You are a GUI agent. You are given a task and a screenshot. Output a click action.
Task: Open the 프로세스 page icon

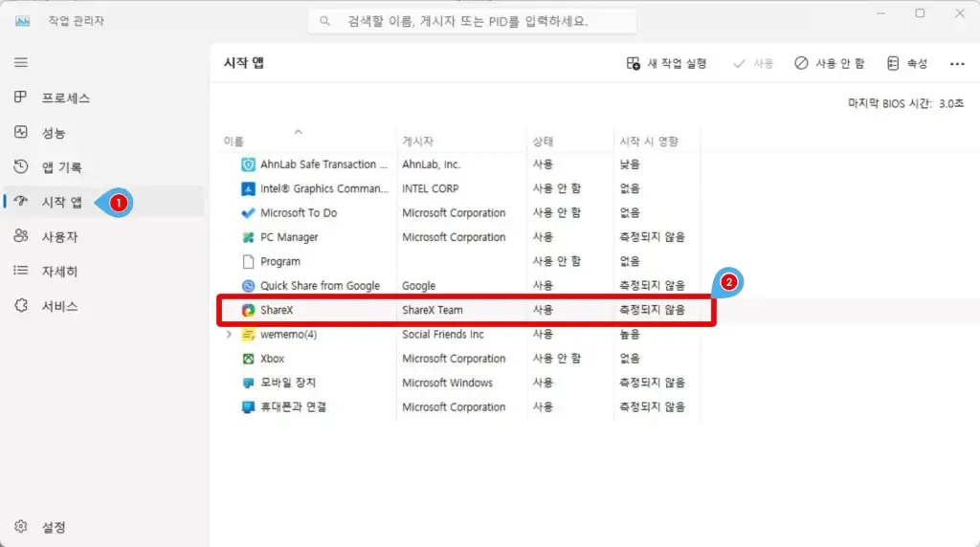(x=21, y=97)
